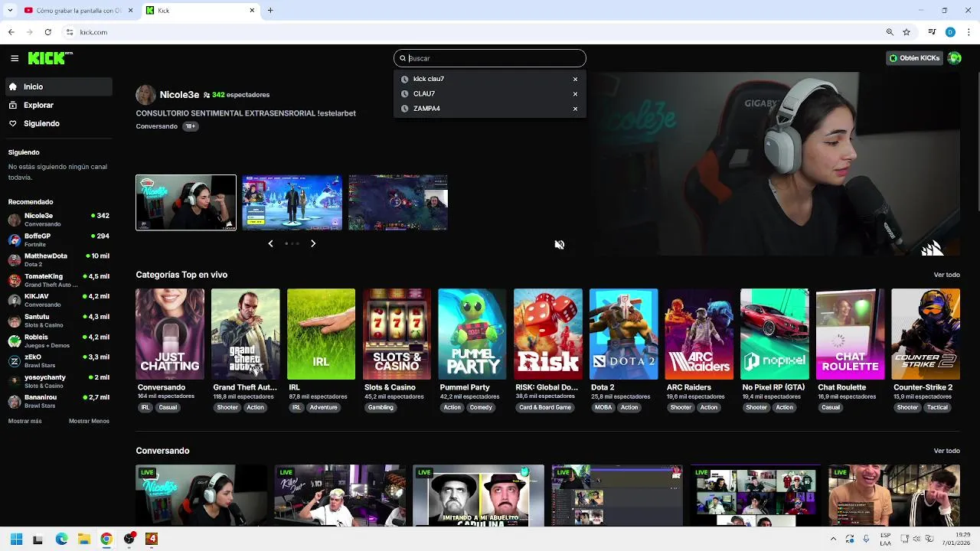Screen dimensions: 980x551
Task: Click Gambling tag under Slots & Casino
Action: pyautogui.click(x=381, y=407)
